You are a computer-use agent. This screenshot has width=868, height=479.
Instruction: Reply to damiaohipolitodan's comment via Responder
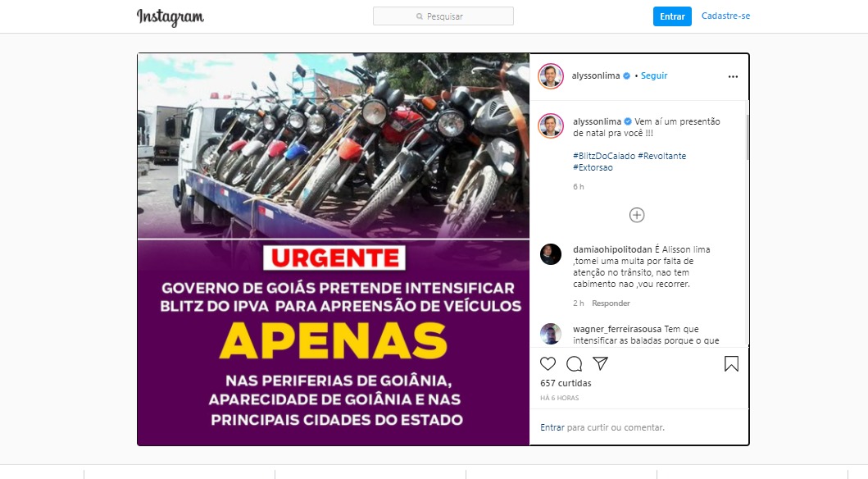(x=611, y=303)
